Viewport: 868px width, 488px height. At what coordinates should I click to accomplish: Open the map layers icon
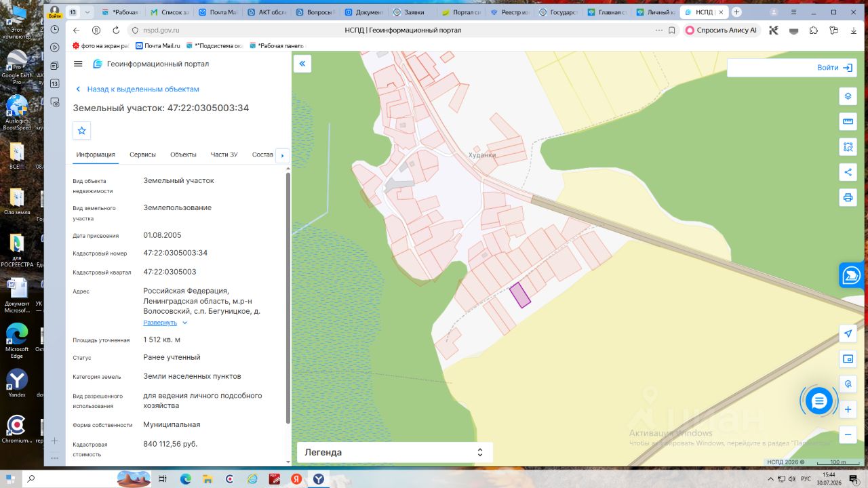click(x=848, y=96)
